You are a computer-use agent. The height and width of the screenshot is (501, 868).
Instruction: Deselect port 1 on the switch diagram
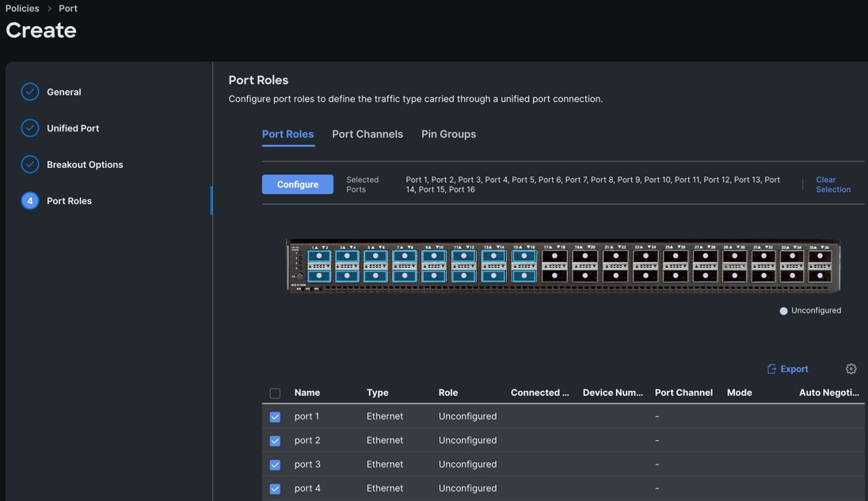(x=319, y=256)
